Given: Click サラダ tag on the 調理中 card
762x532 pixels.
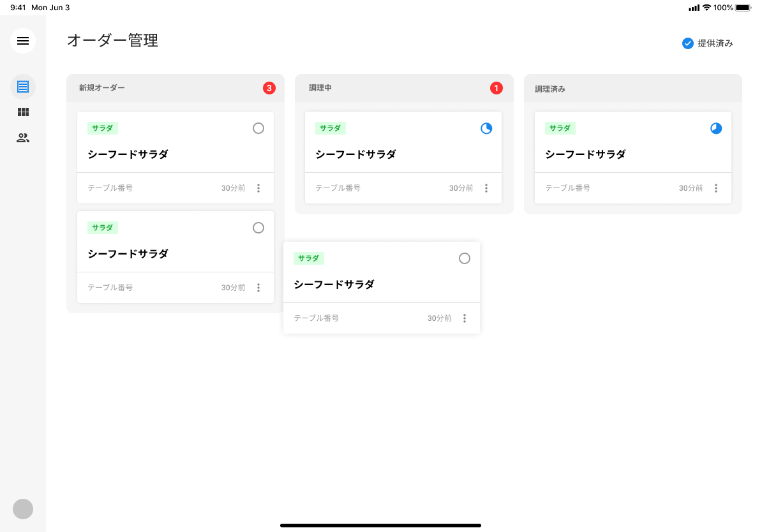Looking at the screenshot, I should point(331,128).
